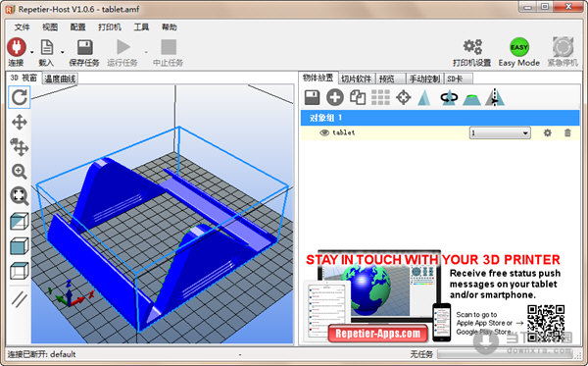The height and width of the screenshot is (366, 588).
Task: Delete the tablet object with trash icon
Action: click(567, 132)
